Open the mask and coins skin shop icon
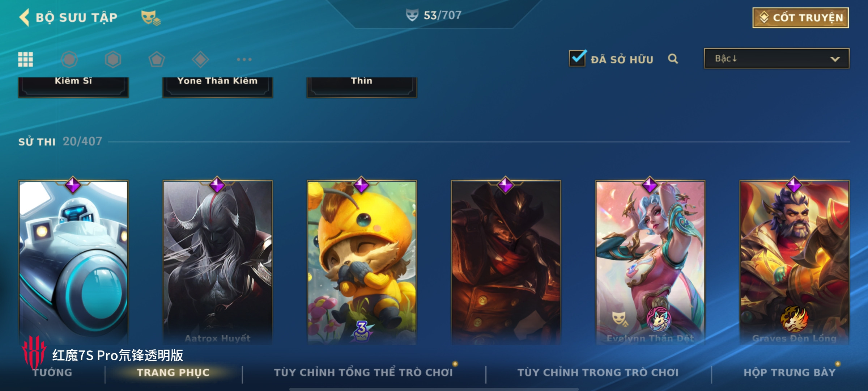The width and height of the screenshot is (868, 391). click(151, 18)
